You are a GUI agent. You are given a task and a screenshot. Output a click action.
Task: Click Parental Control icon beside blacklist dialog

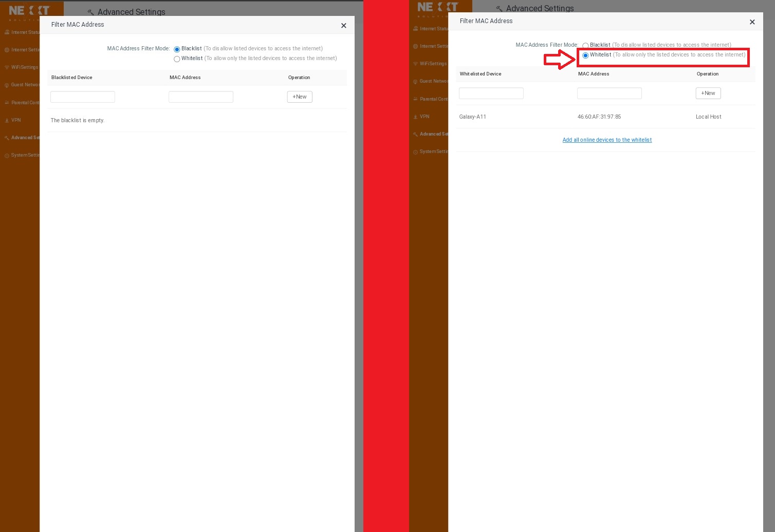point(7,103)
